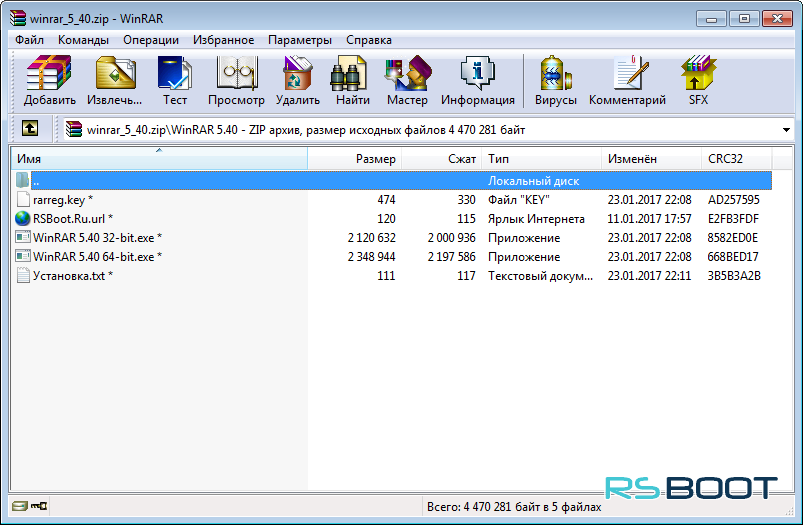Select WinRAR 5.40 64-bit.exe * file name
Image resolution: width=803 pixels, height=525 pixels.
click(x=97, y=257)
